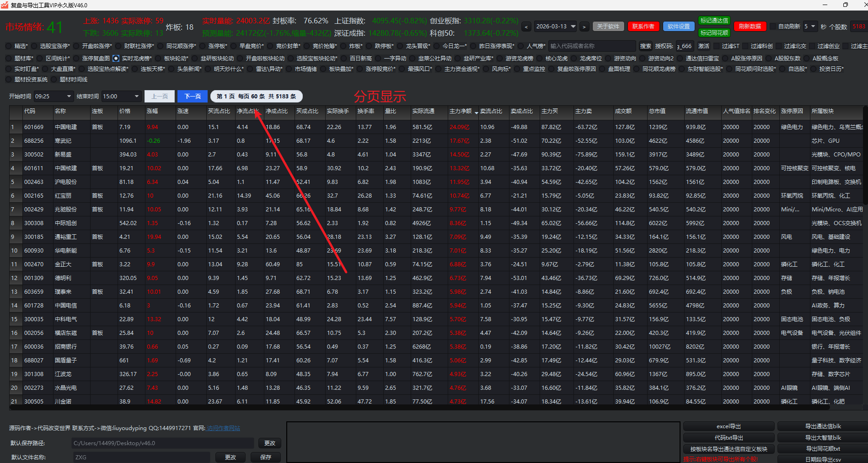Go to next date with right arrow
The width and height of the screenshot is (868, 463).
pyautogui.click(x=584, y=27)
